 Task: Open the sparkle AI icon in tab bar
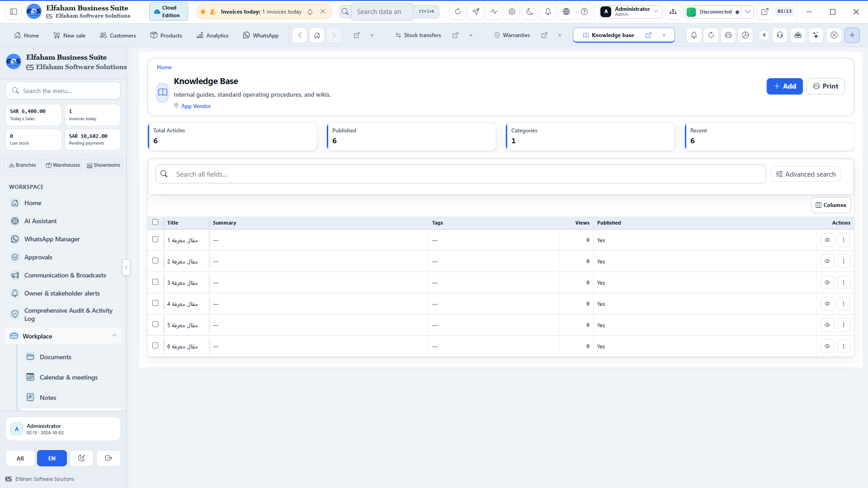click(x=816, y=35)
